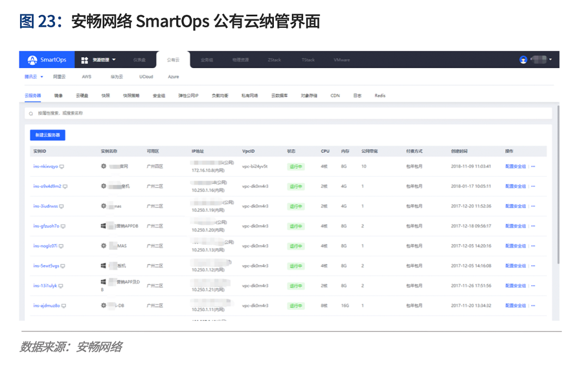This screenshot has height=368, width=588.
Task: Open more actions for ins-noglc07i row
Action: point(533,246)
